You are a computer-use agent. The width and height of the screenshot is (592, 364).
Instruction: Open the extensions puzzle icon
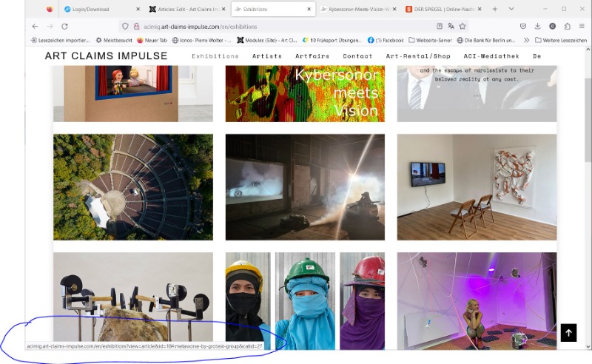(567, 26)
